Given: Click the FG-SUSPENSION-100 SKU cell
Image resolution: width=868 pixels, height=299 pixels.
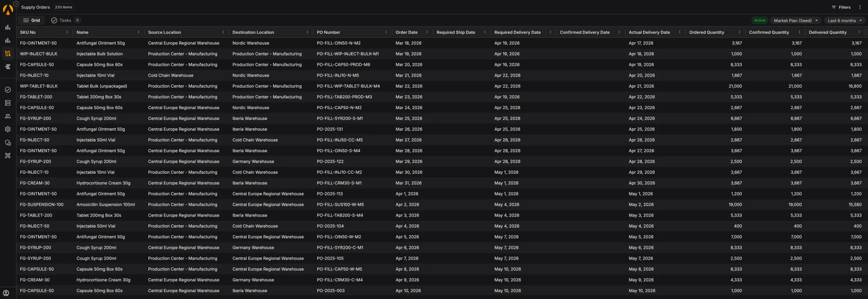Looking at the screenshot, I should tap(42, 205).
